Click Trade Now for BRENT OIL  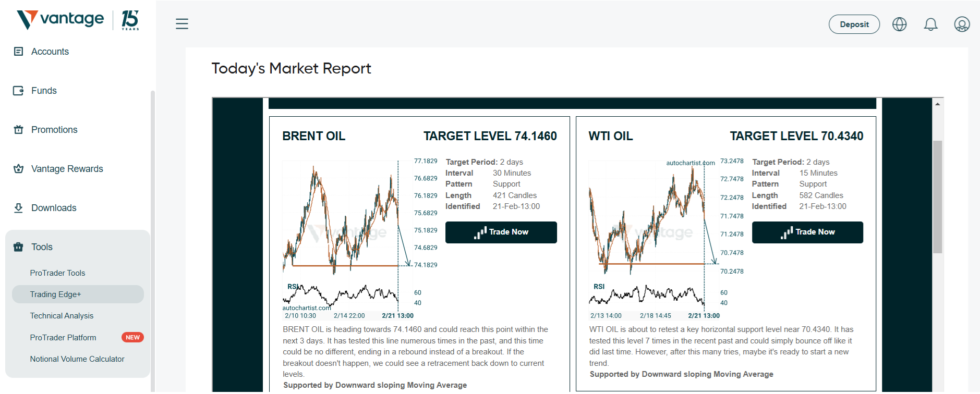point(501,232)
